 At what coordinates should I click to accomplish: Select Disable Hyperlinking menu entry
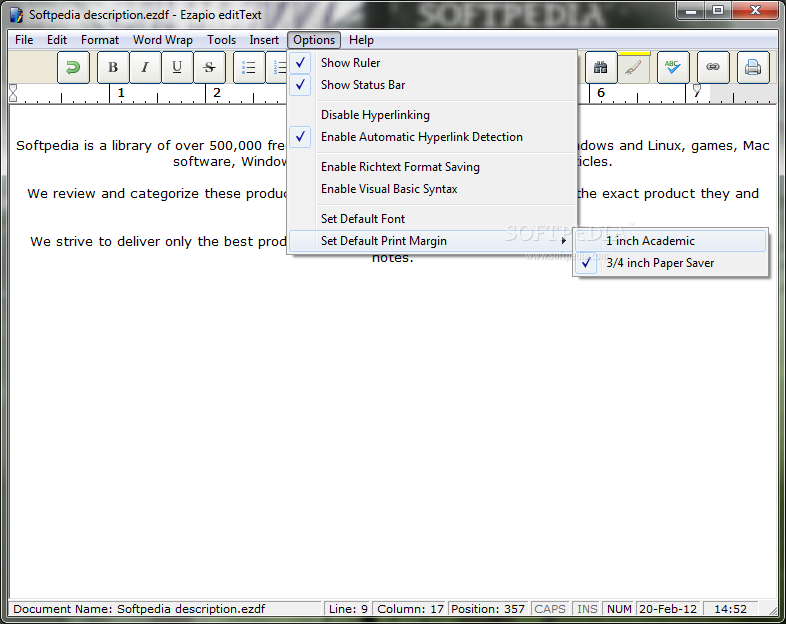coord(432,115)
